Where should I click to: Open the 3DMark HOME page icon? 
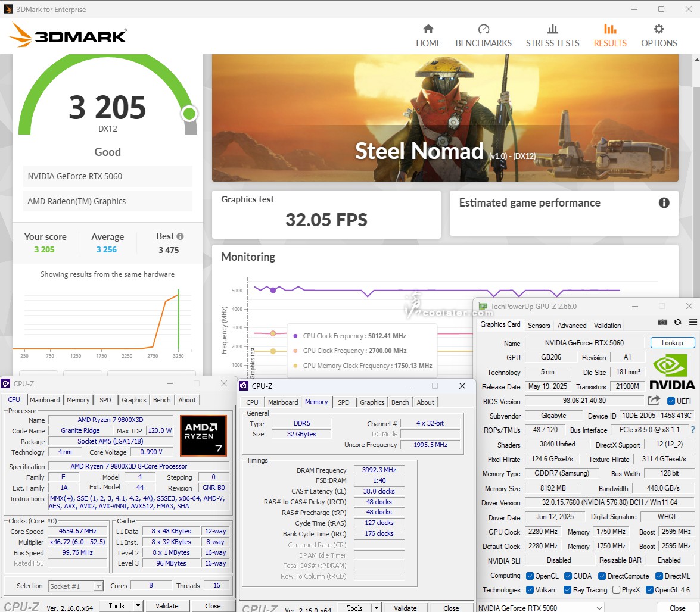coord(428,29)
